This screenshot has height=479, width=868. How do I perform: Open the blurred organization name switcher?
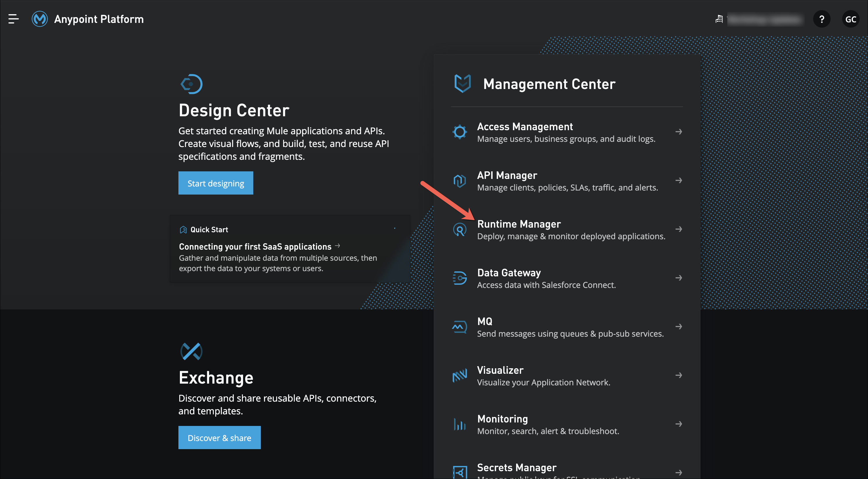765,19
